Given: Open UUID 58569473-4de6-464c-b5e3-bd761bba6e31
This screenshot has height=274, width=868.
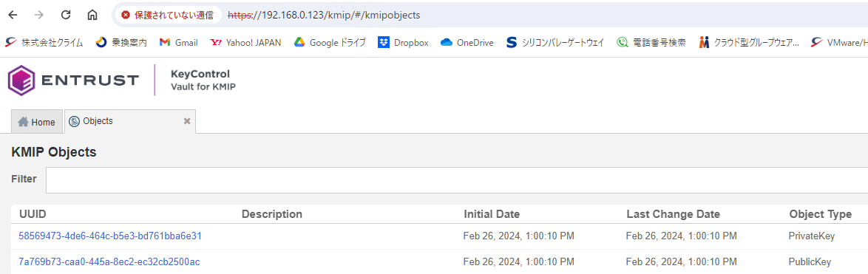Looking at the screenshot, I should pyautogui.click(x=110, y=236).
